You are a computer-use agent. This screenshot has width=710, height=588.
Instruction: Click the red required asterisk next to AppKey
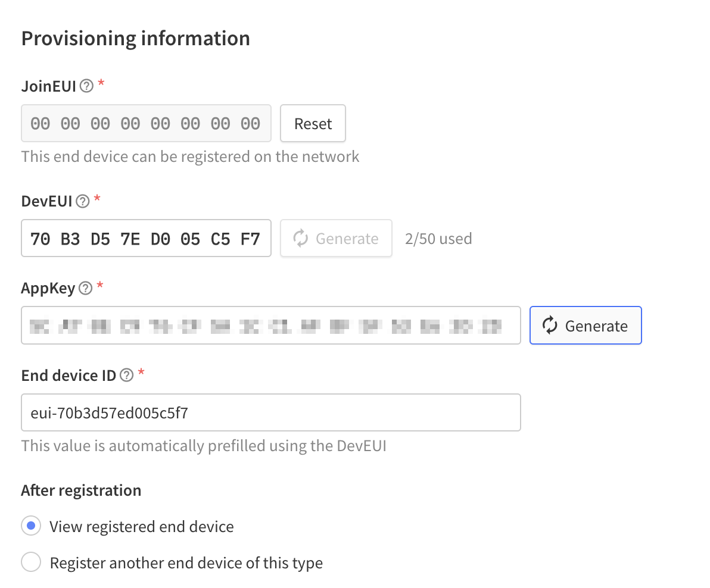pyautogui.click(x=100, y=285)
